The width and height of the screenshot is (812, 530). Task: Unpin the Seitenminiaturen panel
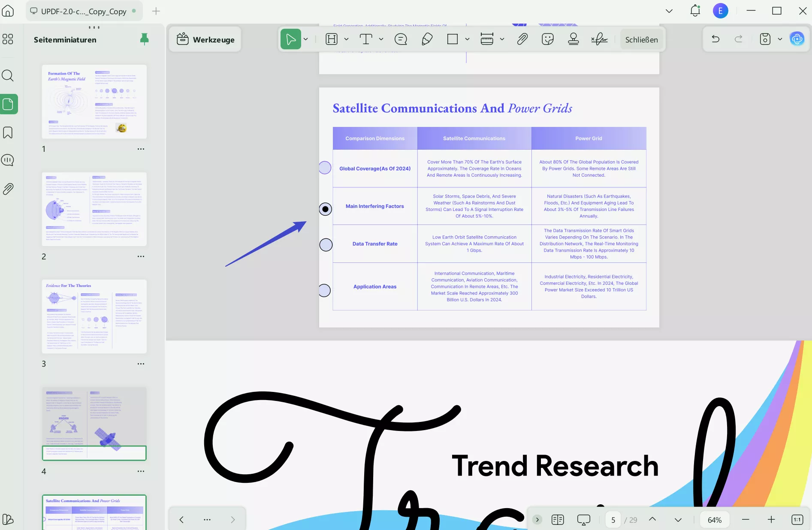[x=145, y=39]
